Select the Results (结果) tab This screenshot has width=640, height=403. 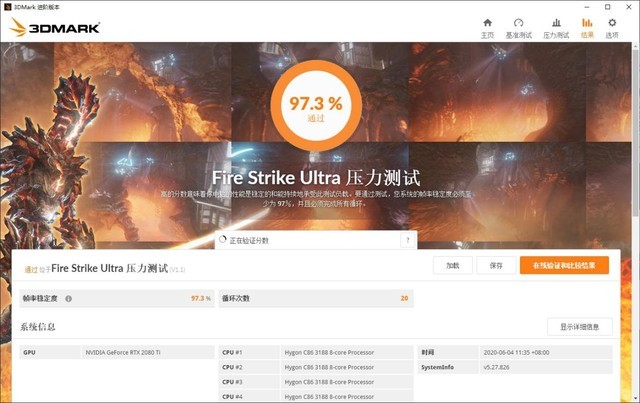[587, 28]
